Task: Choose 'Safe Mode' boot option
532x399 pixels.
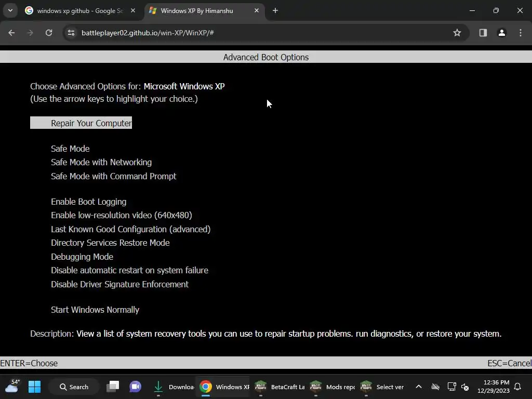Action: click(x=70, y=149)
